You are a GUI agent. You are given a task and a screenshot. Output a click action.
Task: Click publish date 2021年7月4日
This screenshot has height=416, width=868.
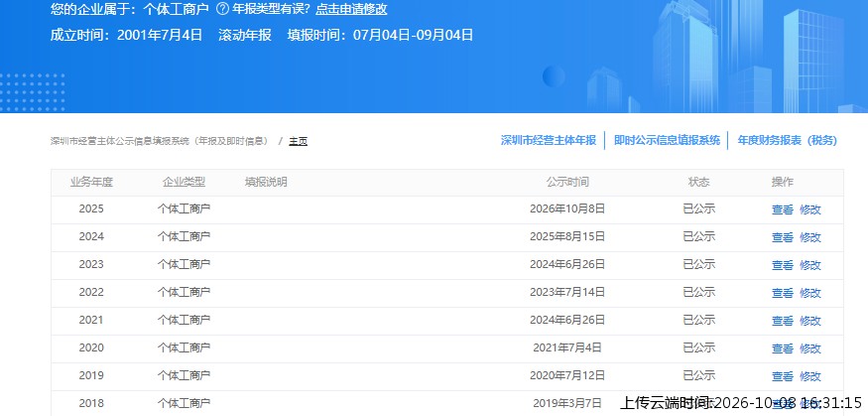tap(567, 347)
